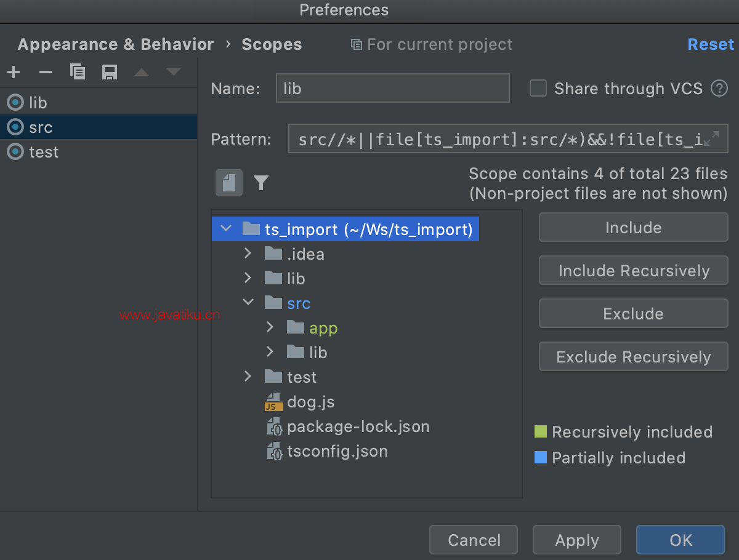This screenshot has height=560, width=739.
Task: Open help for Share through VCS
Action: pos(719,89)
